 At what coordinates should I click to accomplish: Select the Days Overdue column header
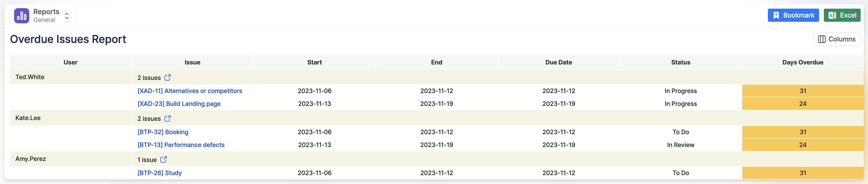click(x=802, y=62)
